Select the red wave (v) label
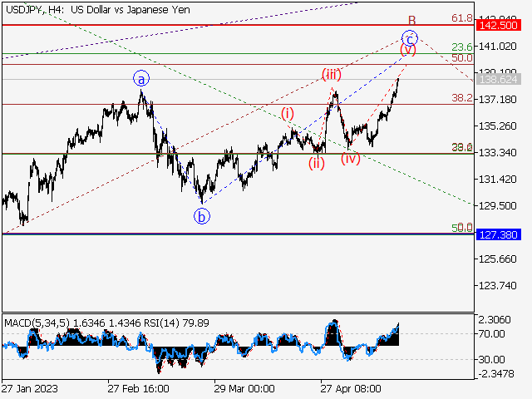Image resolution: width=532 pixels, height=399 pixels. tap(408, 50)
